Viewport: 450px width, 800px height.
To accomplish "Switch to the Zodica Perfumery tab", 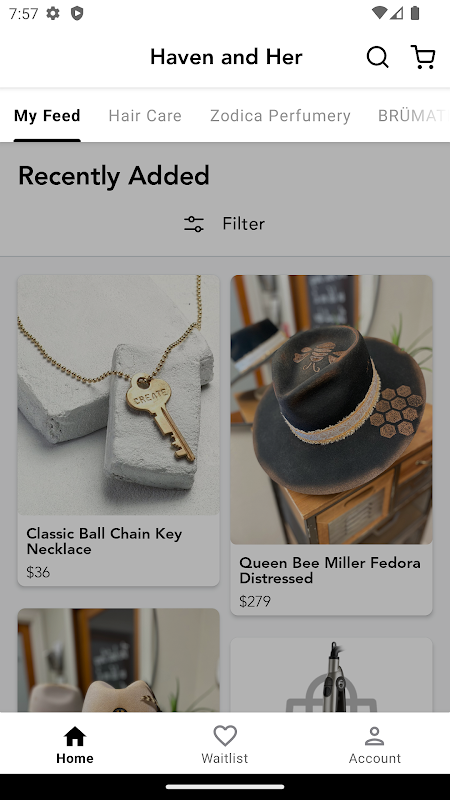I will click(280, 116).
